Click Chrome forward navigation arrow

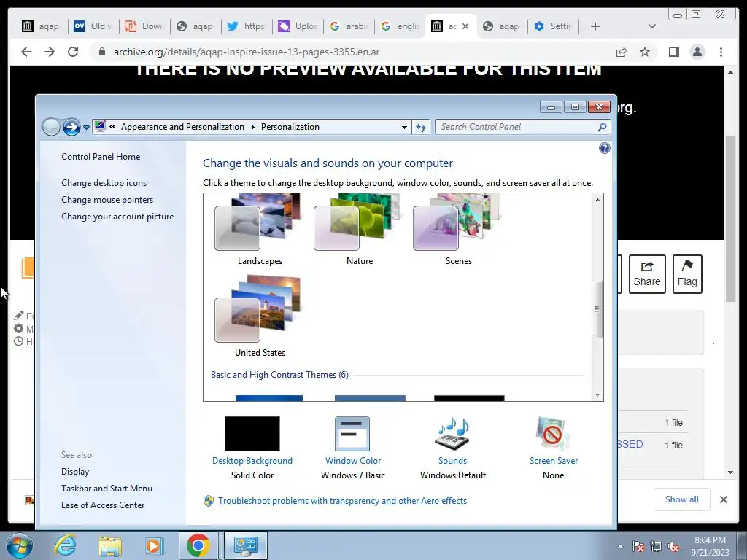[50, 52]
